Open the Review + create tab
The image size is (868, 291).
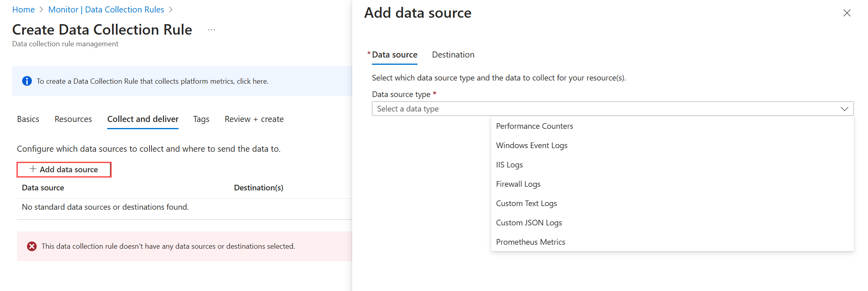[x=254, y=119]
